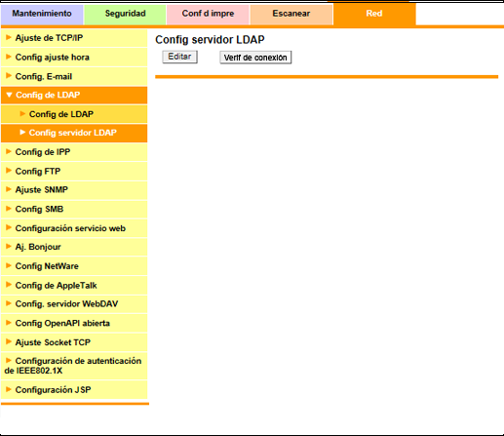
Task: Click the arrow icon beside Ajuste de TCP/IP
Action: point(9,38)
